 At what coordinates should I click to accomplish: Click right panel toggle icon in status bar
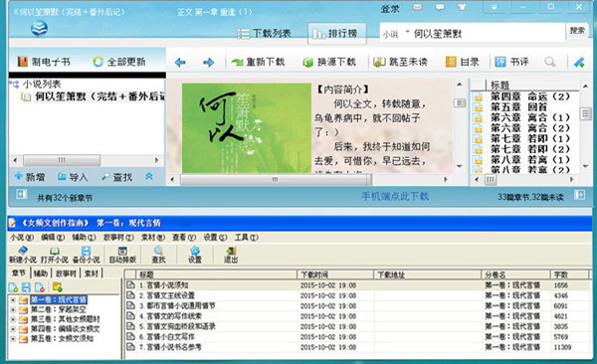pyautogui.click(x=579, y=195)
